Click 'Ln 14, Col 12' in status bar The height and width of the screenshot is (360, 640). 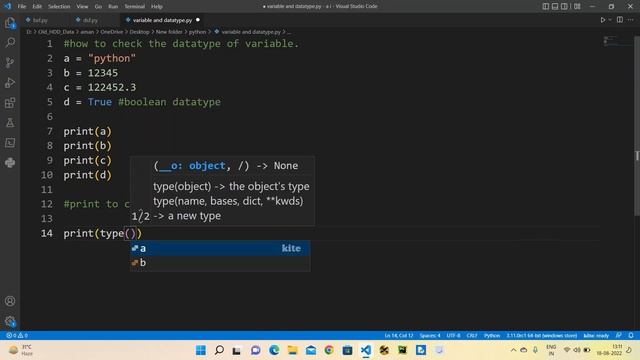pos(399,336)
